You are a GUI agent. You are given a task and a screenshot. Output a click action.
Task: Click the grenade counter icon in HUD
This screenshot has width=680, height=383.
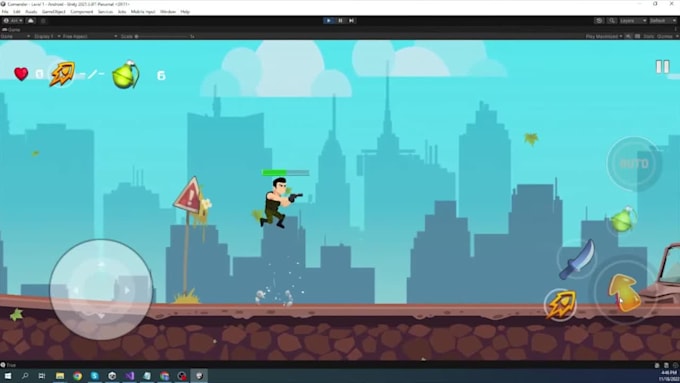click(126, 75)
